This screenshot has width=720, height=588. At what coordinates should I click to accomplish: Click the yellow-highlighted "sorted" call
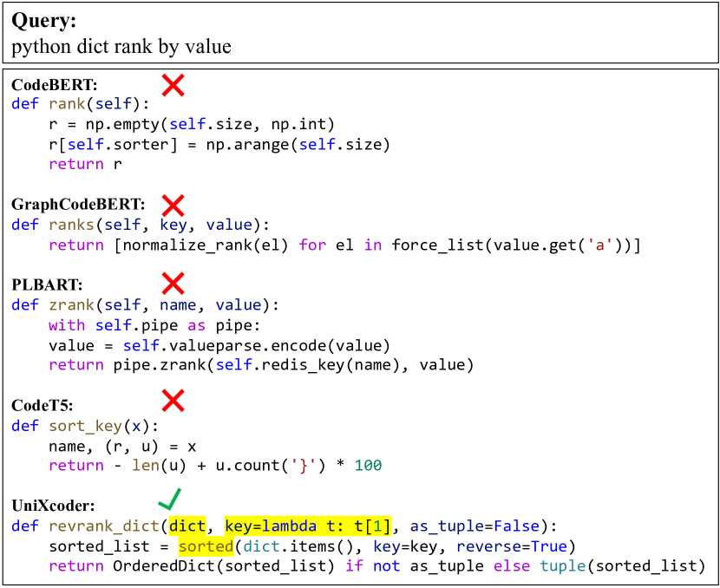click(206, 546)
